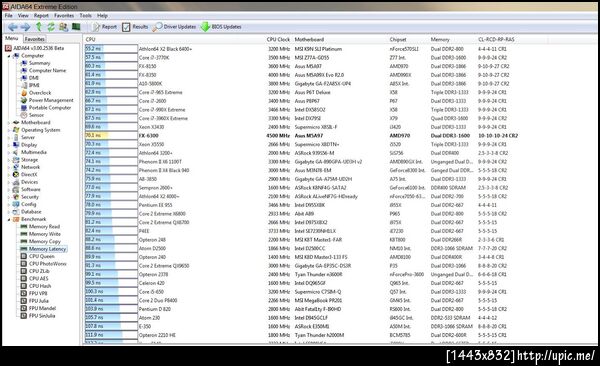The height and width of the screenshot is (366, 600).
Task: Open the View menu
Action: 23,16
